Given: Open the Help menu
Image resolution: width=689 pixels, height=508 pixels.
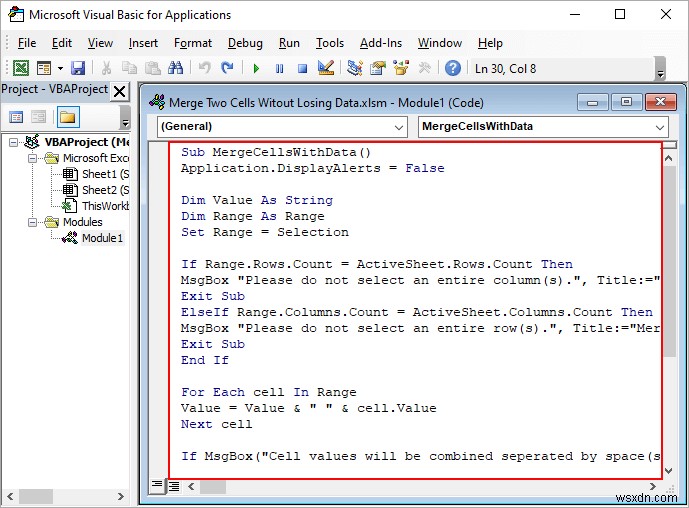Looking at the screenshot, I should point(490,43).
